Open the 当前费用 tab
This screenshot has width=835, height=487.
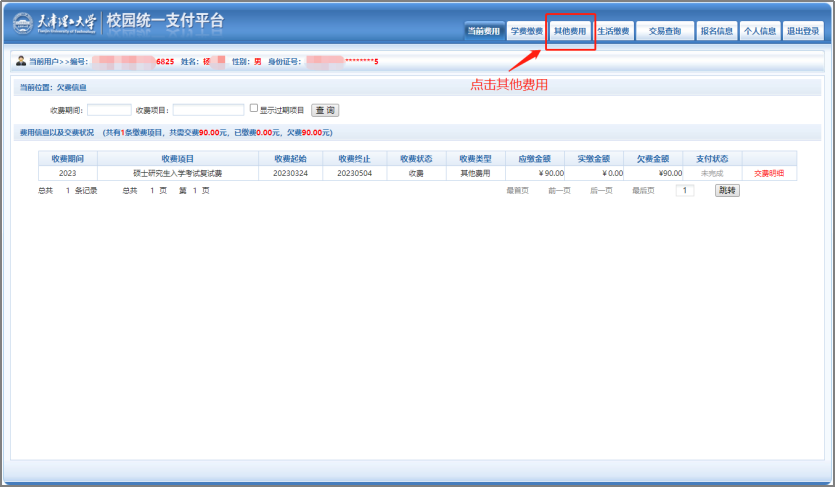point(483,31)
